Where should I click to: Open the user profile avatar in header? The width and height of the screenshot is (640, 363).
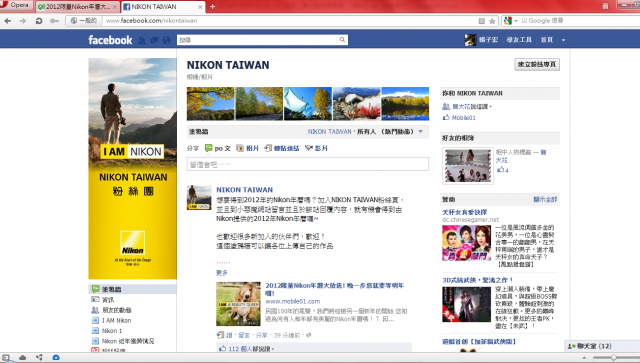[x=470, y=40]
